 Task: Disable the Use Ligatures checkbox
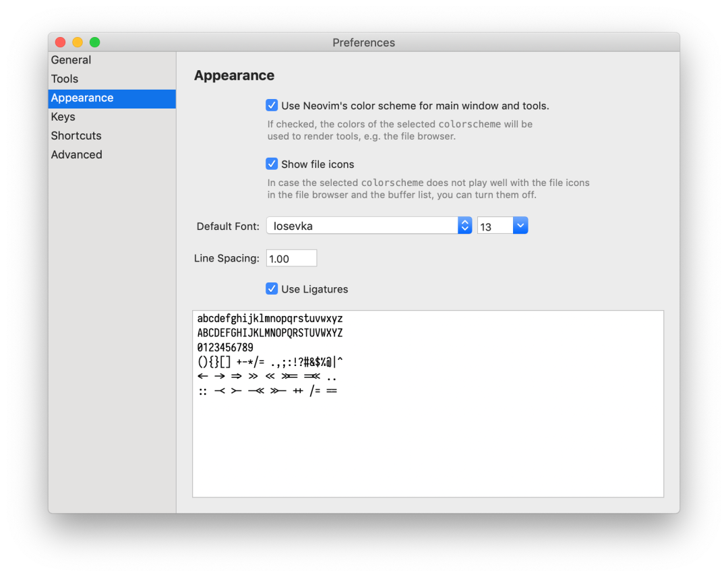(x=272, y=288)
